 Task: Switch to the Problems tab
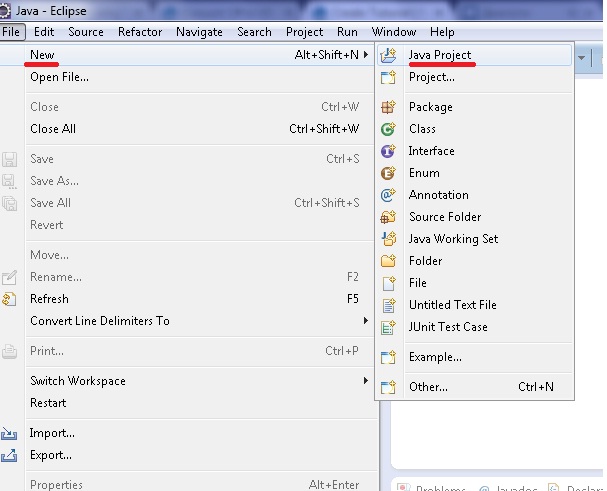coord(433,487)
